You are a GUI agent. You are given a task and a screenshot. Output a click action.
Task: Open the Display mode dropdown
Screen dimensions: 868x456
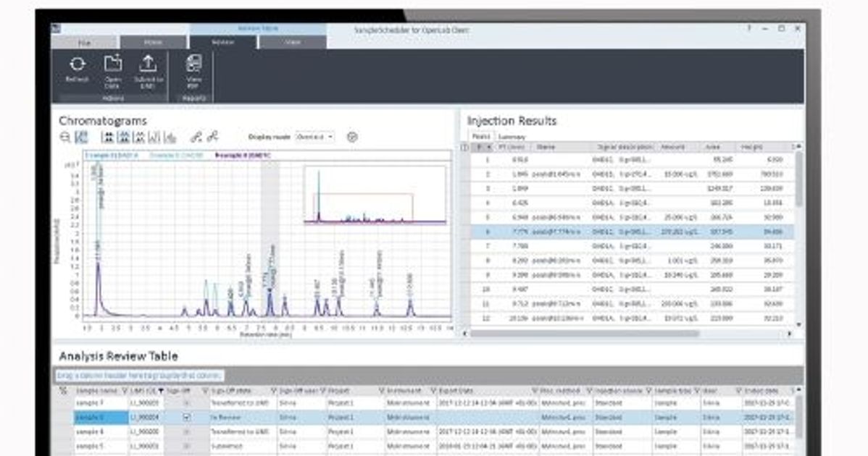[317, 137]
